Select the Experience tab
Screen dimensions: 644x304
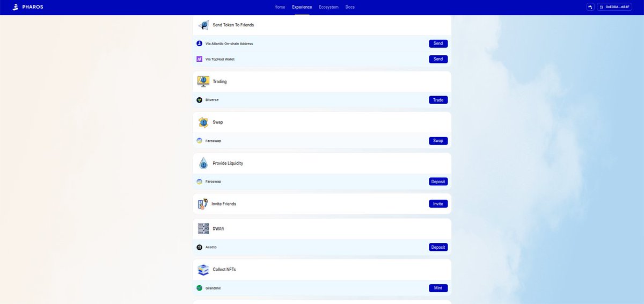(302, 7)
